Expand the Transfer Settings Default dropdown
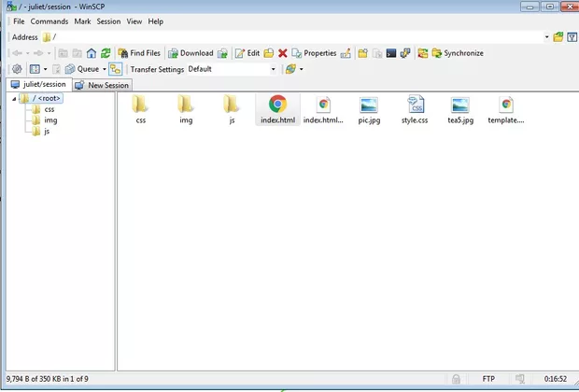 273,69
